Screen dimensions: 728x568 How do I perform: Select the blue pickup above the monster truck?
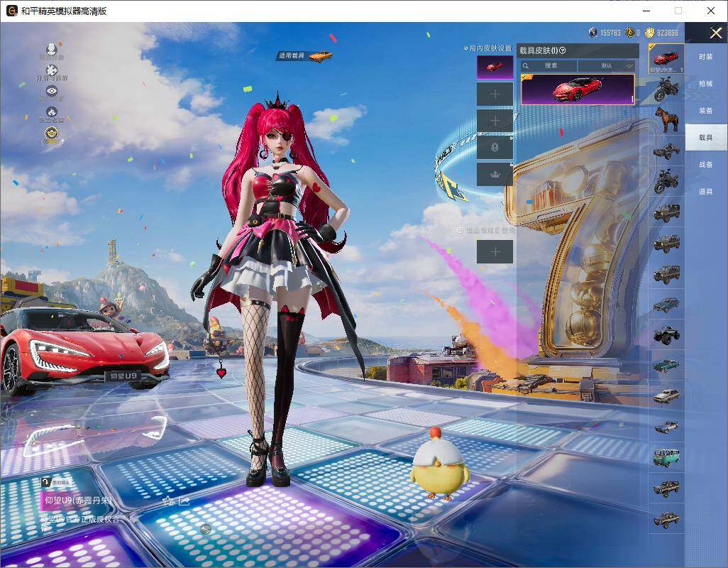pyautogui.click(x=667, y=304)
